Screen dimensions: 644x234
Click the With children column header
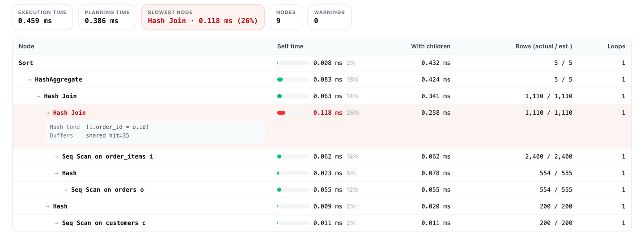pos(431,46)
